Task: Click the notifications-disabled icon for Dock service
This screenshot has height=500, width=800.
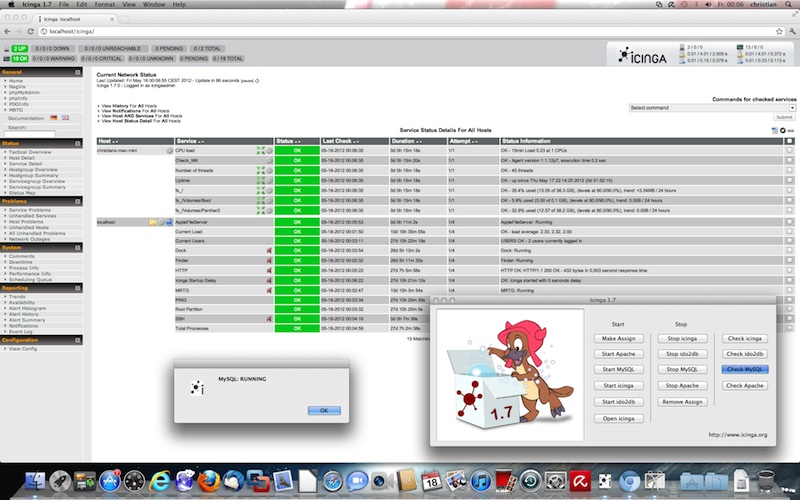Action: click(269, 251)
